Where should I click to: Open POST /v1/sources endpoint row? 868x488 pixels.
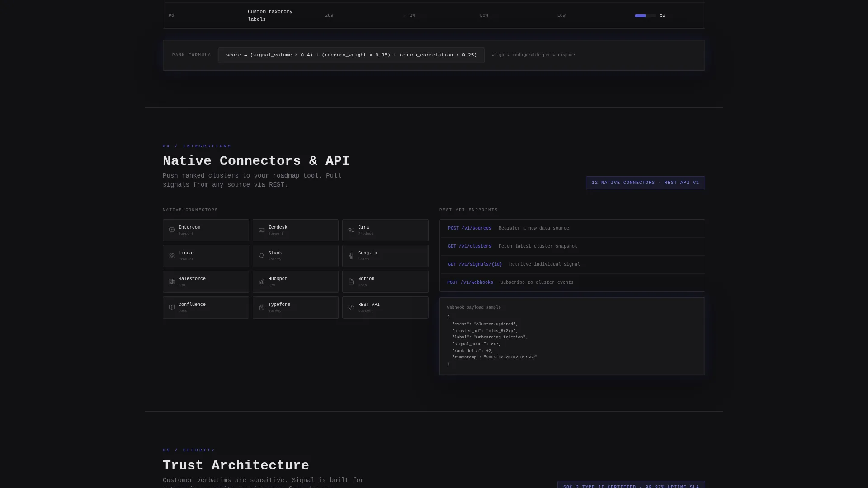coord(572,228)
